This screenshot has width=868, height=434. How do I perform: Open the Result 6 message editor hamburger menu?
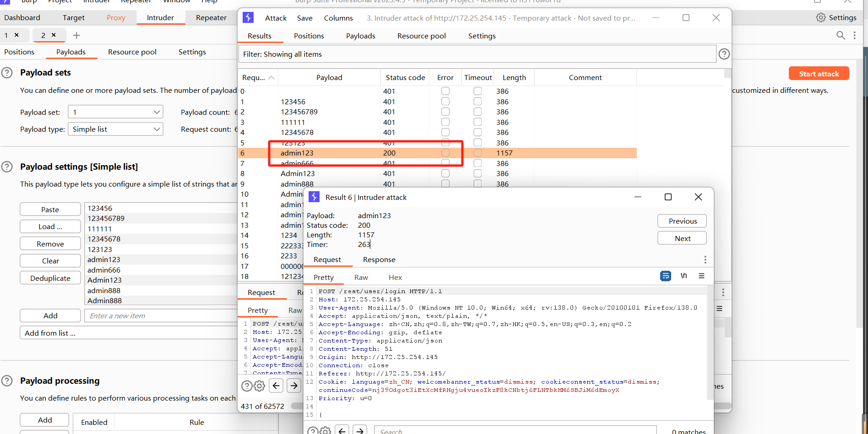point(701,276)
